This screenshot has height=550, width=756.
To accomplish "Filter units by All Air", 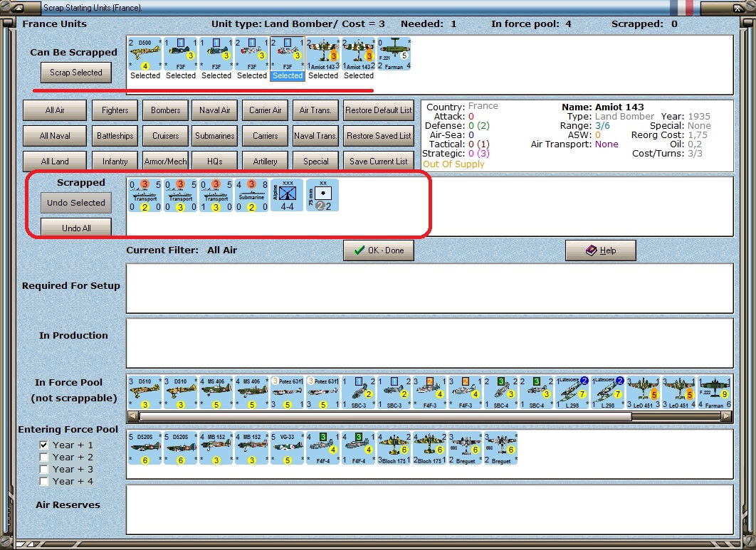I will [55, 110].
